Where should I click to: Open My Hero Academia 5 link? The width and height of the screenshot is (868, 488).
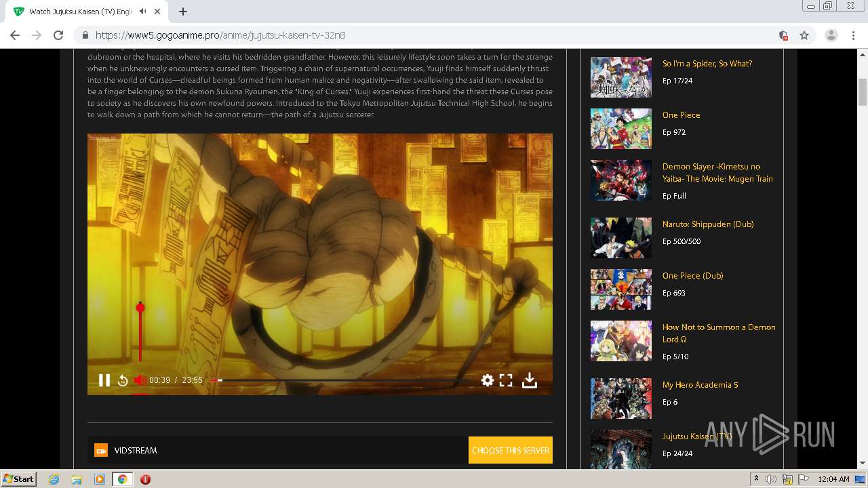click(x=700, y=385)
